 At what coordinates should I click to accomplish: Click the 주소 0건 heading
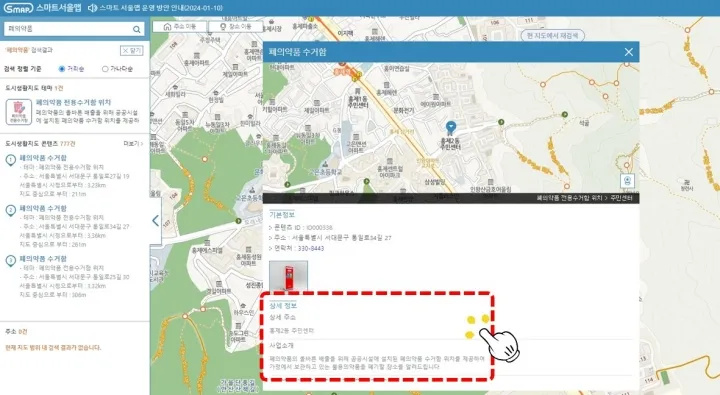16,331
